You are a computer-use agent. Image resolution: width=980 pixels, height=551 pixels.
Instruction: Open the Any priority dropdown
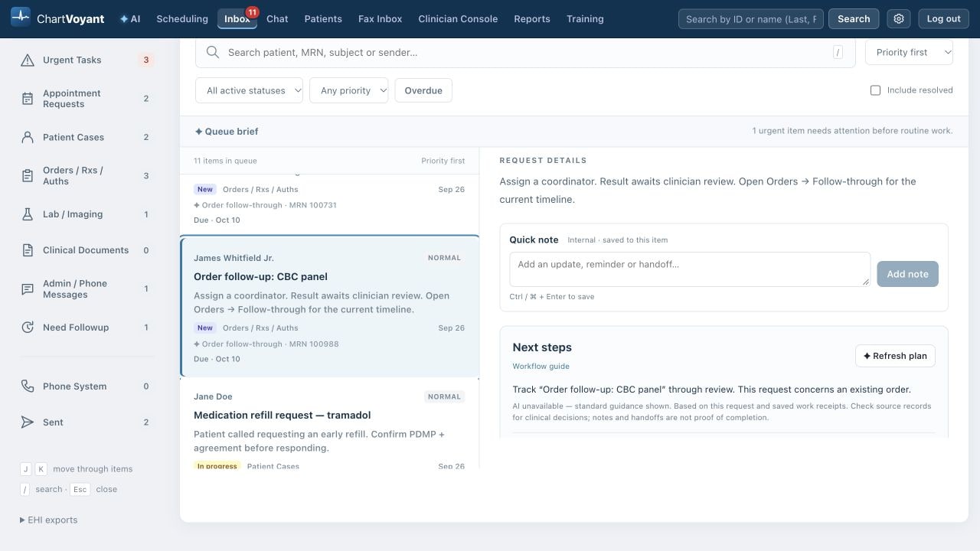[x=348, y=90]
